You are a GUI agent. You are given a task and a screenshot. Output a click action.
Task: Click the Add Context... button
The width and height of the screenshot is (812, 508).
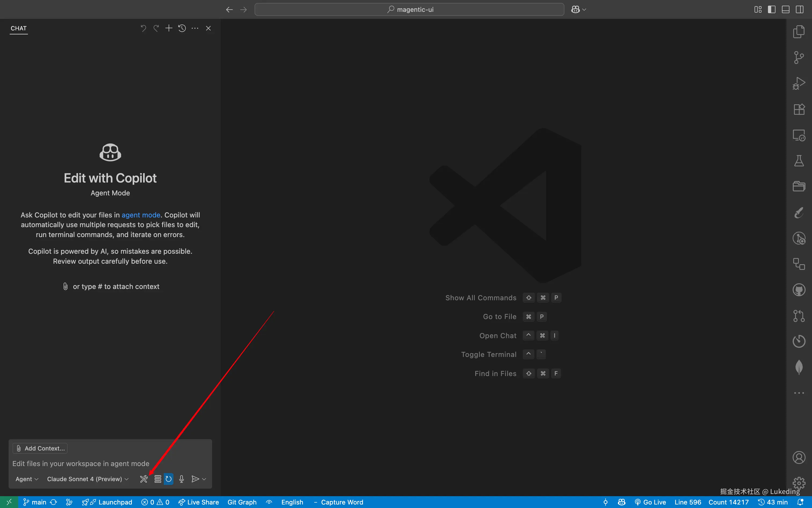(40, 449)
